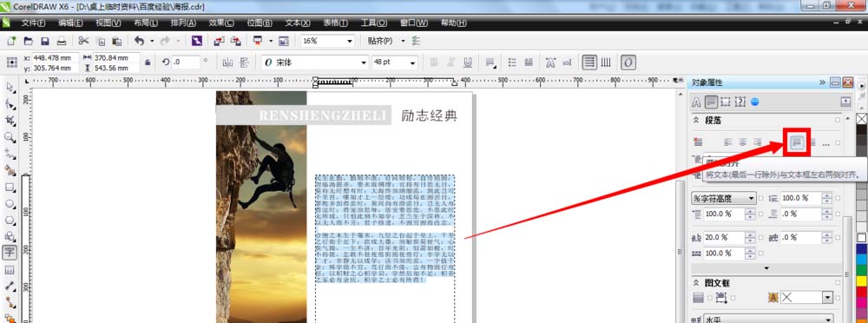Image resolution: width=868 pixels, height=323 pixels.
Task: Click the Import icon in the toolbar
Action: pyautogui.click(x=220, y=41)
